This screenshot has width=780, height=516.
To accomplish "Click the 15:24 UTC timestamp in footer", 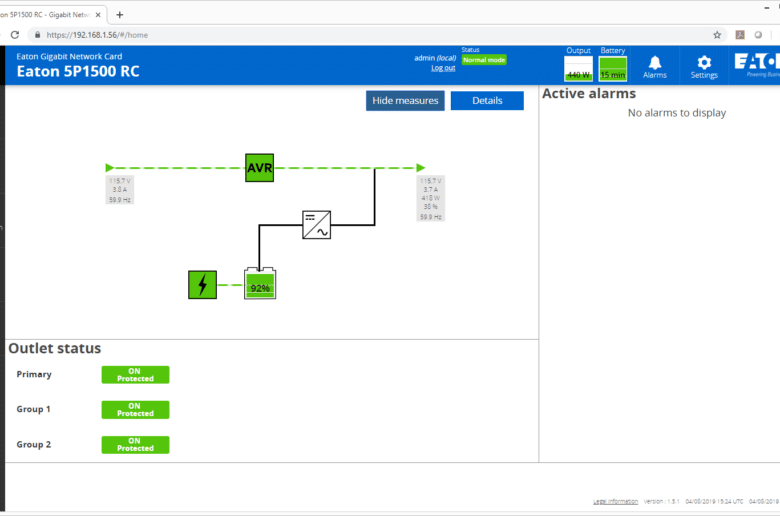I will (714, 502).
